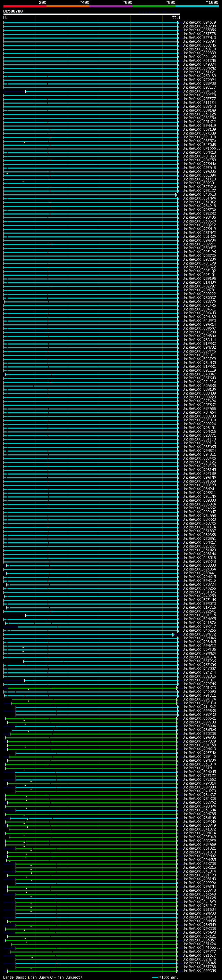222x980 pixels.
Task: Open hit UniRef100_Q5DVU0
Action: [x=199, y=26]
